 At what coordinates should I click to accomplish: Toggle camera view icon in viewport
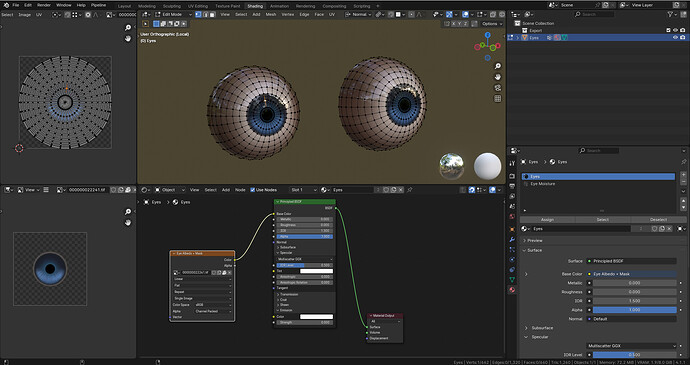coord(498,88)
